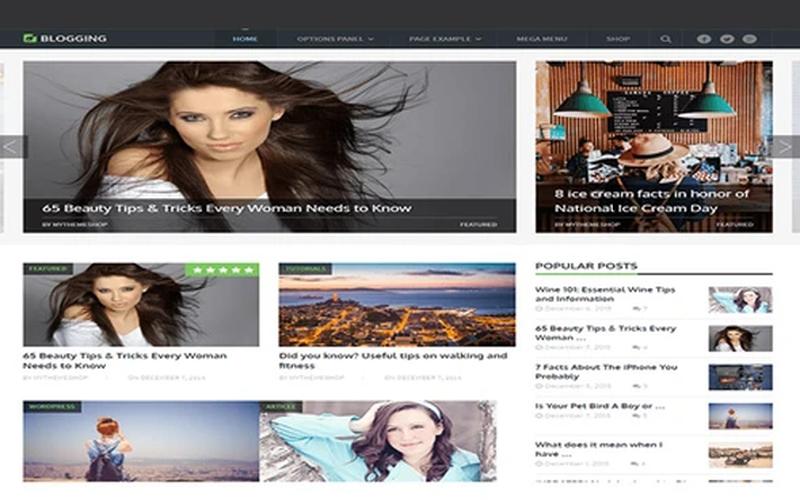Click the WORDPRESS category tag

pyautogui.click(x=52, y=407)
